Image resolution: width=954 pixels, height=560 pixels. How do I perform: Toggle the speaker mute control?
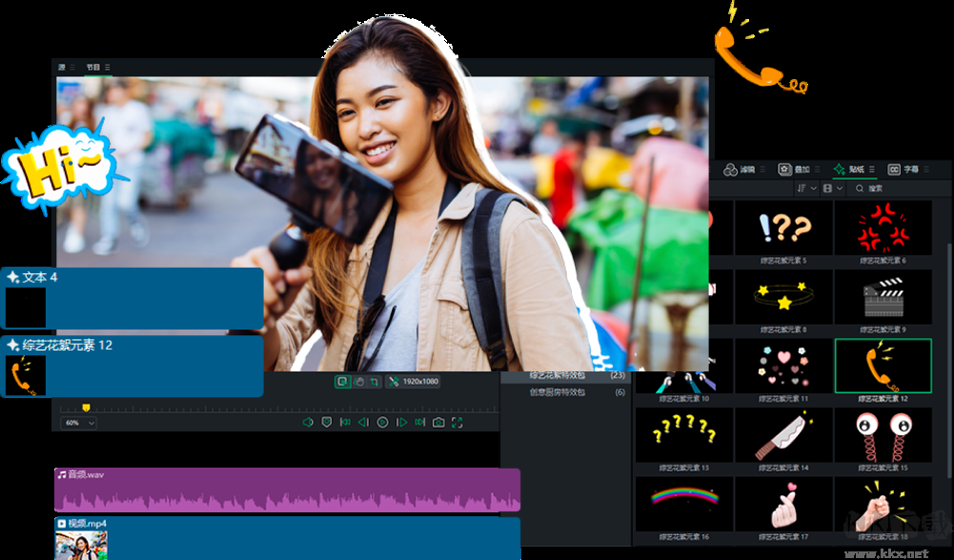(x=307, y=422)
